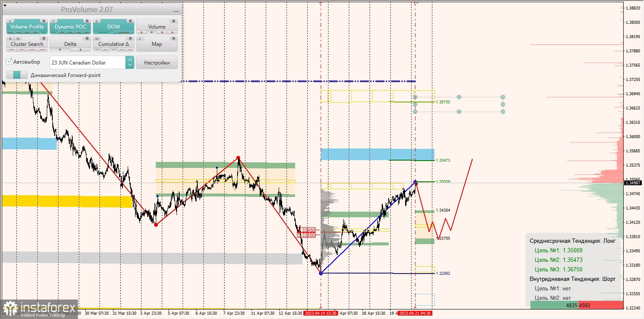
Task: Toggle the Cumulative Δ indicator
Action: [113, 44]
